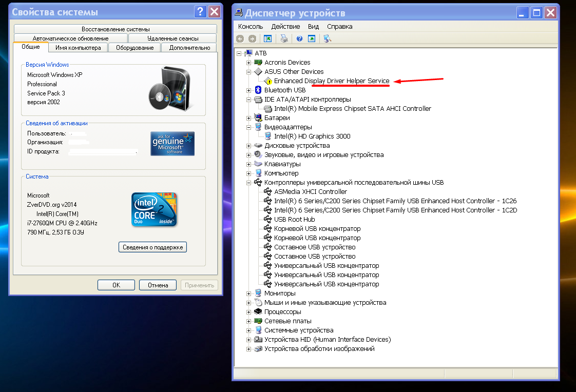Select the yellow warning icon of Enhanced Display Driver
This screenshot has height=392, width=576.
coord(268,81)
